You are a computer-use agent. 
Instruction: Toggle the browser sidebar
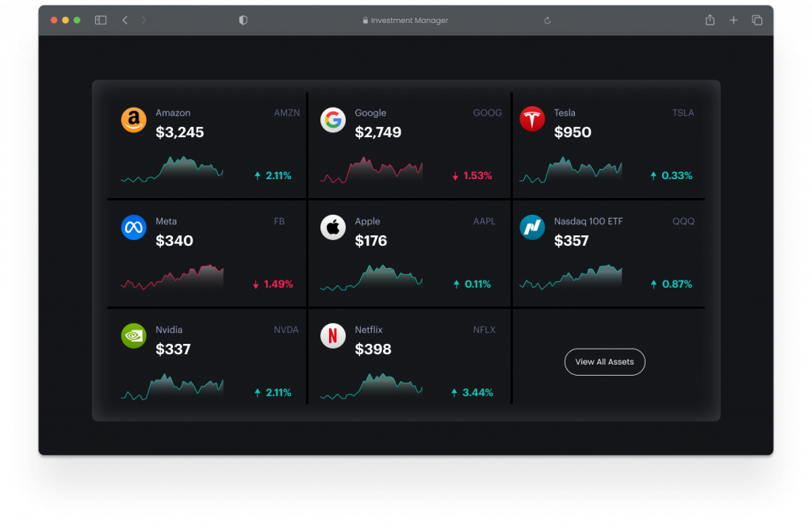point(101,20)
